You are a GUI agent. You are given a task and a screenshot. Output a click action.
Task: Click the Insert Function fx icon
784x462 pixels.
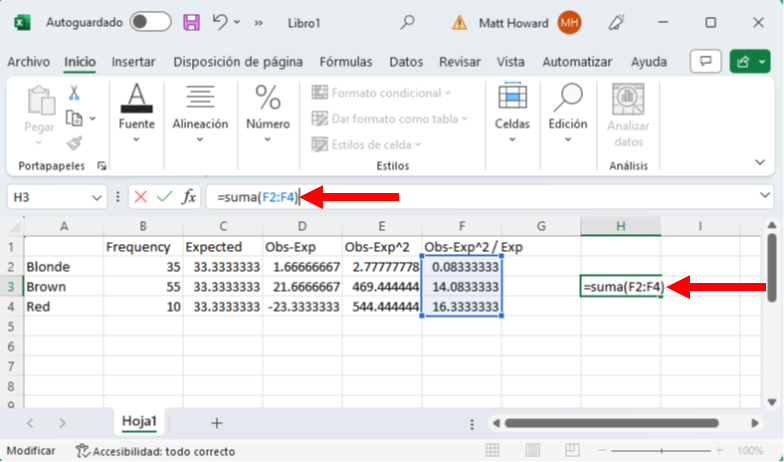click(188, 198)
